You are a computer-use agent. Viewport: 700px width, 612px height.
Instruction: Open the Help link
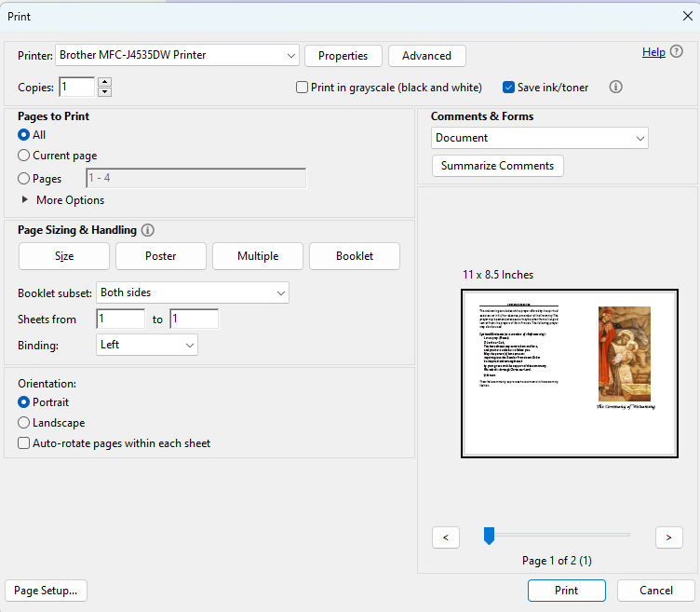point(653,52)
